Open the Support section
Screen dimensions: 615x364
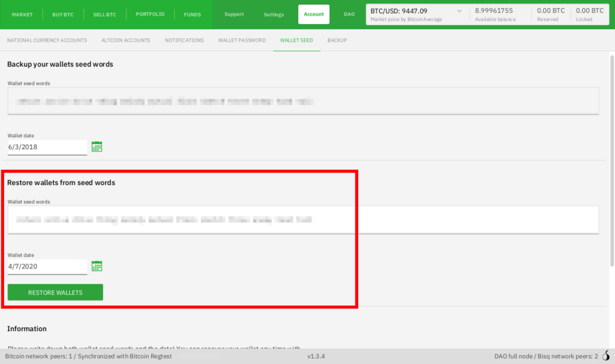234,14
